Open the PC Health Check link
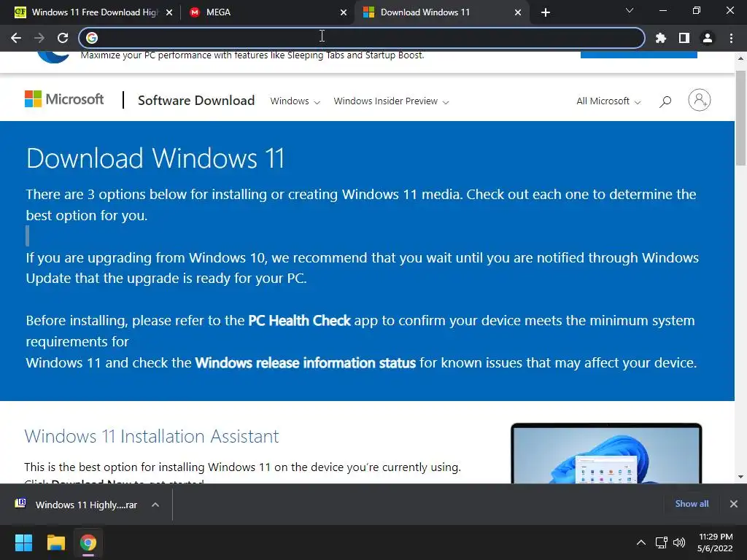Image resolution: width=747 pixels, height=560 pixels. click(299, 321)
